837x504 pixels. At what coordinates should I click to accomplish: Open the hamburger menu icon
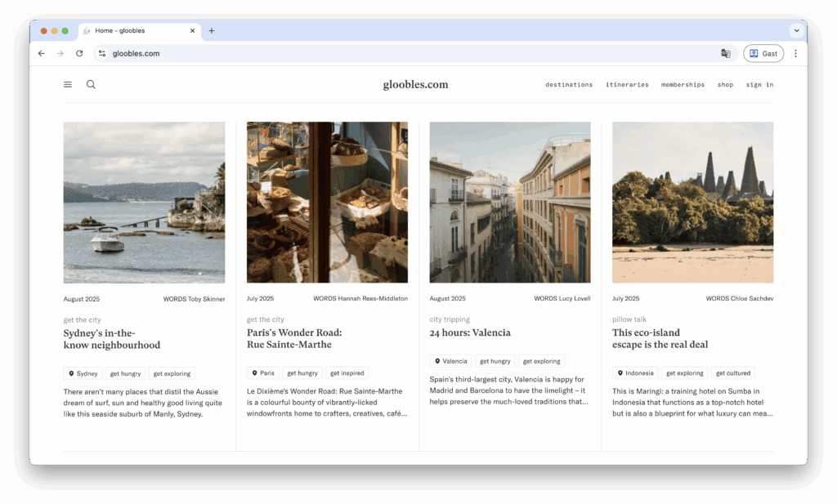click(68, 84)
